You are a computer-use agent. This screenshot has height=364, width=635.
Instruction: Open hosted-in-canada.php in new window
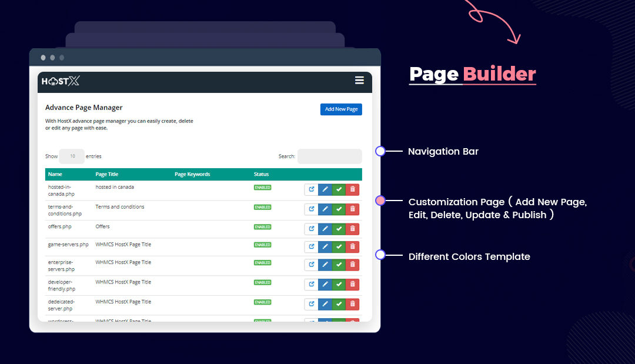(311, 189)
